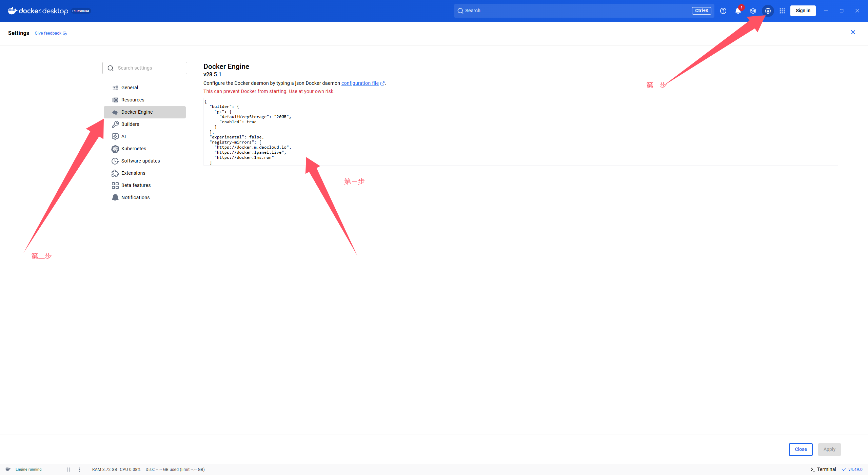The image size is (868, 475).
Task: Open the Docker whale menu in status bar
Action: click(8, 469)
